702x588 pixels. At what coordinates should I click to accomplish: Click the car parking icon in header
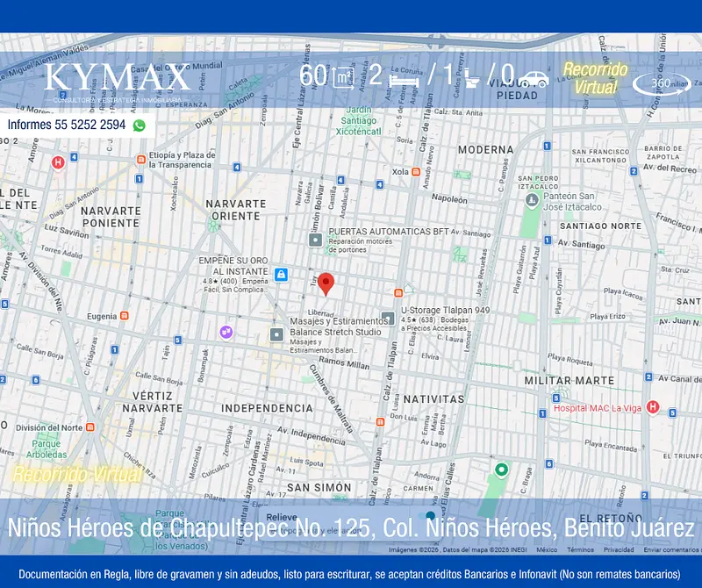click(534, 80)
